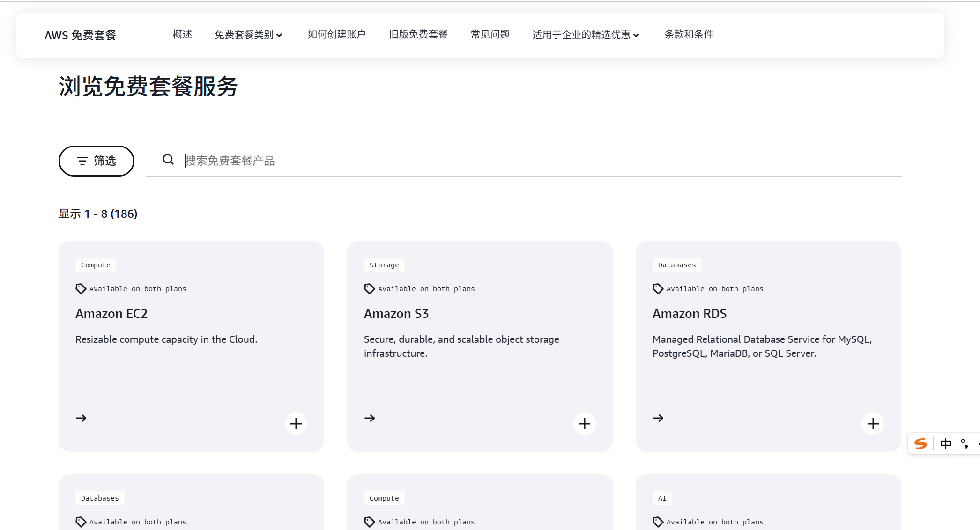Image resolution: width=980 pixels, height=530 pixels.
Task: Click the plan tag icon on AI card
Action: pyautogui.click(x=658, y=522)
